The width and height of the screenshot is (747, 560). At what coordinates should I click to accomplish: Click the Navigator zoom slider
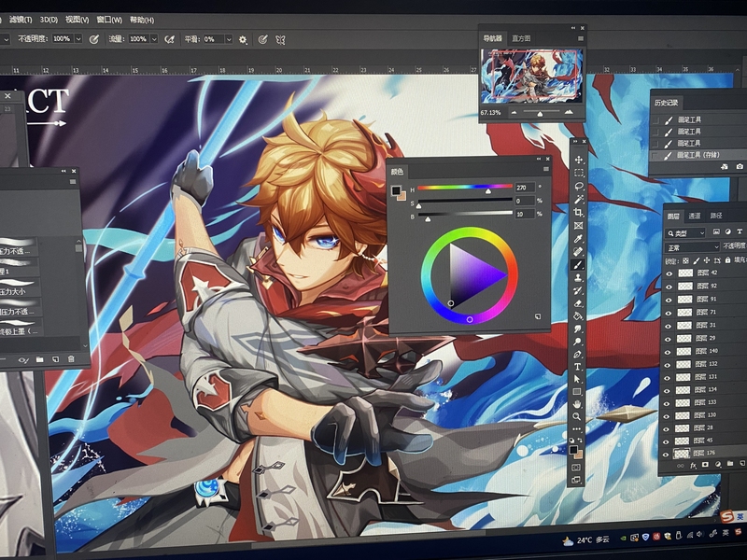pyautogui.click(x=541, y=112)
